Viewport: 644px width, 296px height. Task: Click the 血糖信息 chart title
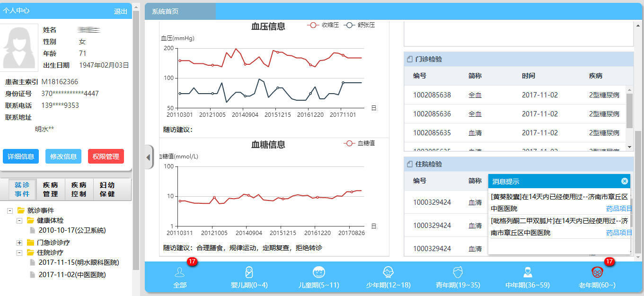pos(268,145)
